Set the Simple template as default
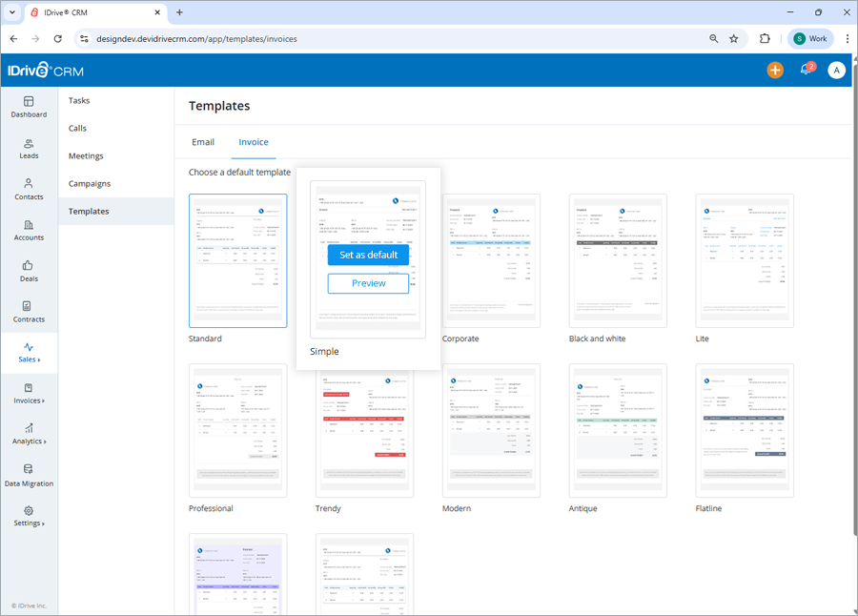The image size is (858, 616). (368, 255)
